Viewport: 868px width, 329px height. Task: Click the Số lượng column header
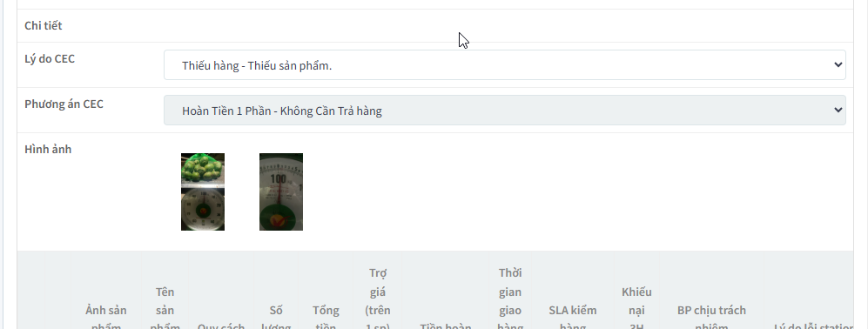tap(276, 319)
